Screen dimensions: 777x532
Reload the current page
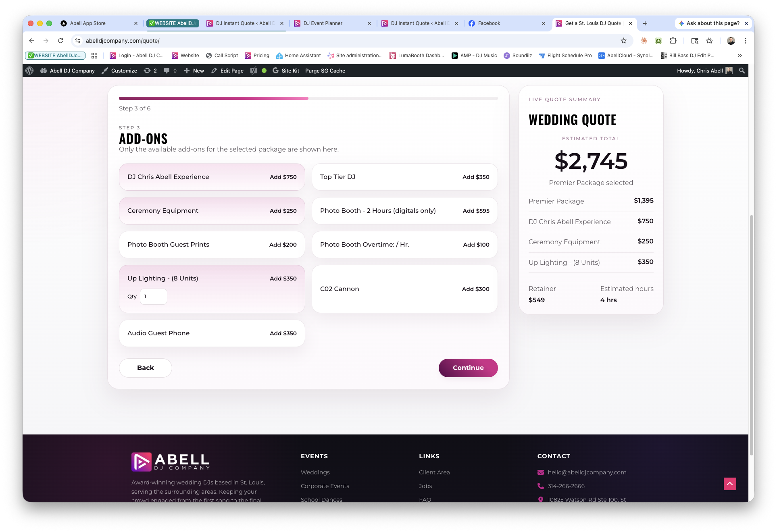[60, 41]
